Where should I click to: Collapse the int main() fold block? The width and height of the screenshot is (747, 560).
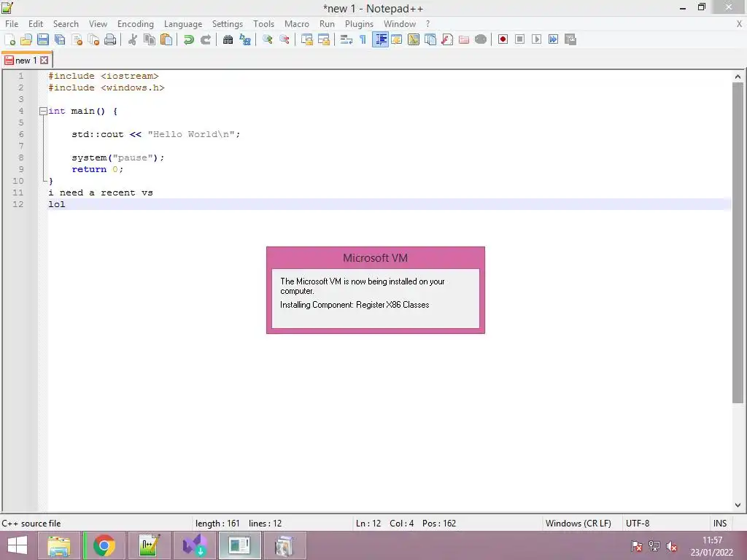43,111
